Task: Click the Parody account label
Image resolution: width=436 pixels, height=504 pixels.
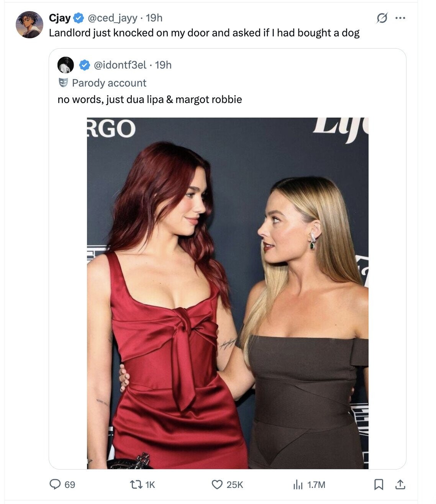Action: coord(109,83)
